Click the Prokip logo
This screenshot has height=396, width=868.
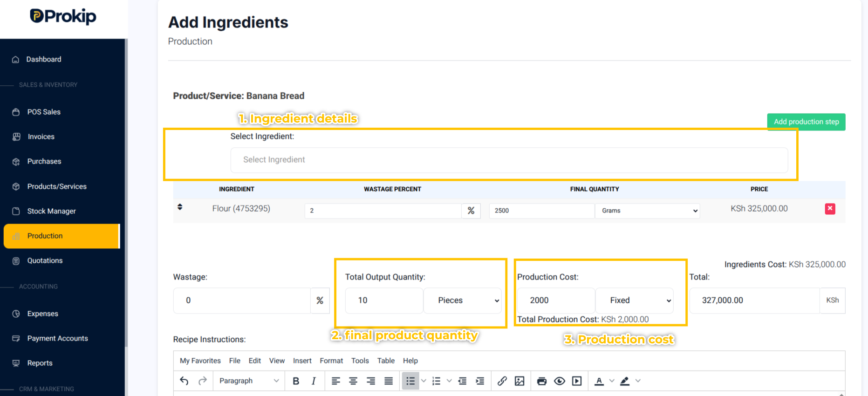coord(63,16)
